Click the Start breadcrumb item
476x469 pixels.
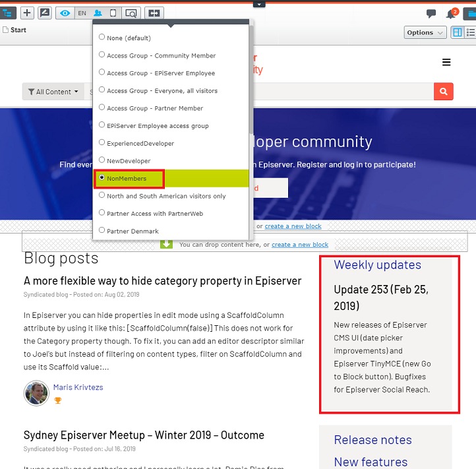pos(18,30)
